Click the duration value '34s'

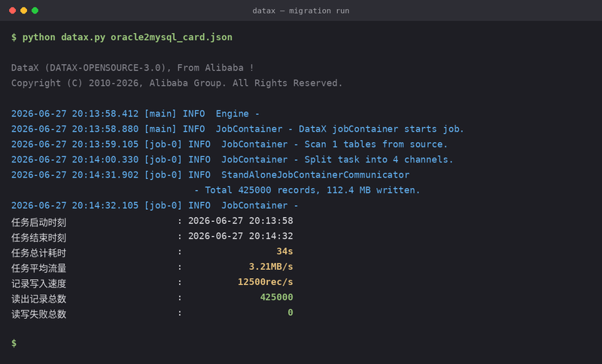[284, 252]
